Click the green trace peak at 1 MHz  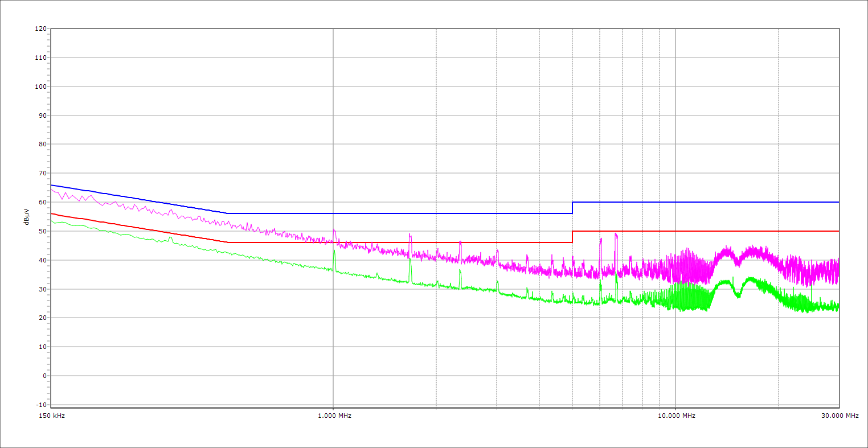pyautogui.click(x=334, y=251)
